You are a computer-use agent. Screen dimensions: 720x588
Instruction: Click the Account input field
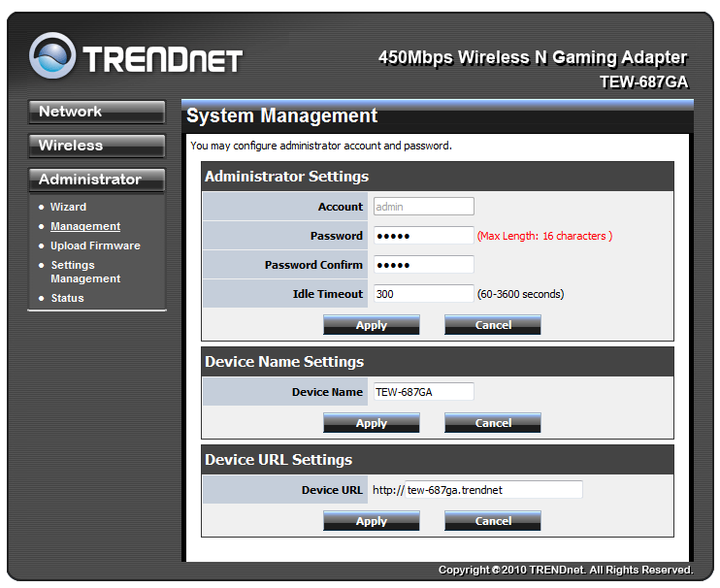pyautogui.click(x=423, y=207)
